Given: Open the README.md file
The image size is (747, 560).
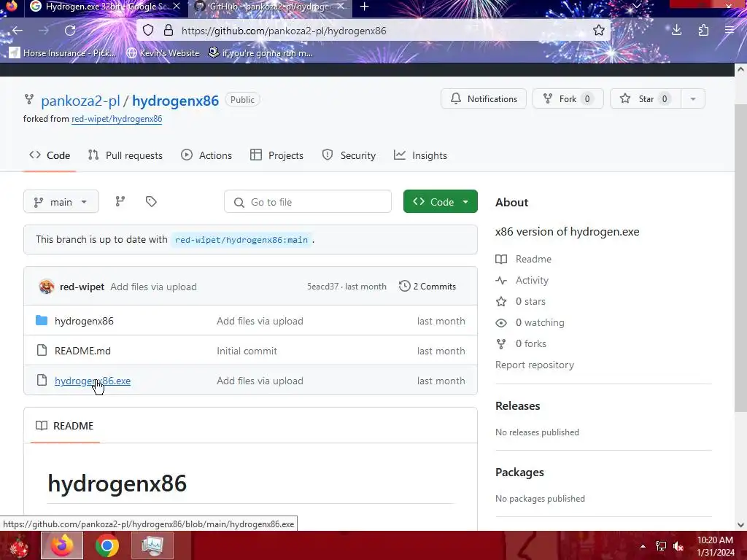Looking at the screenshot, I should point(82,351).
